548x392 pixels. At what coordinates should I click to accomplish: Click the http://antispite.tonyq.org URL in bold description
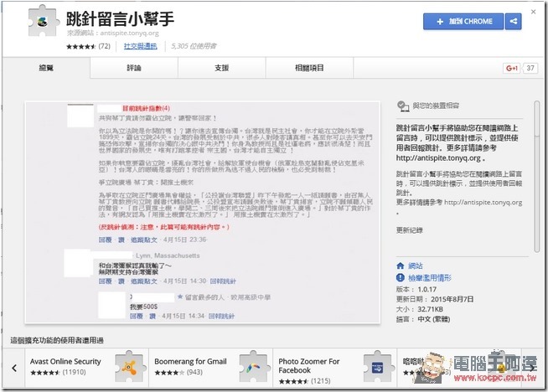tap(438, 158)
